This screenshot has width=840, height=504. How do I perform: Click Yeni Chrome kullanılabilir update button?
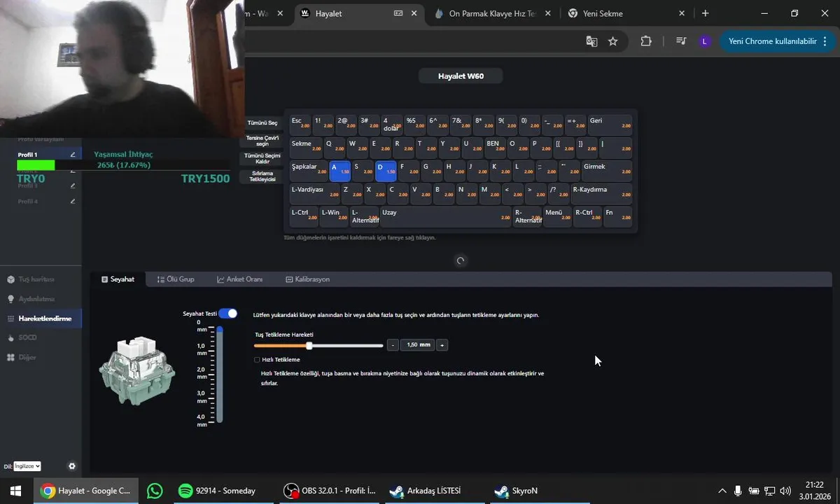[773, 41]
